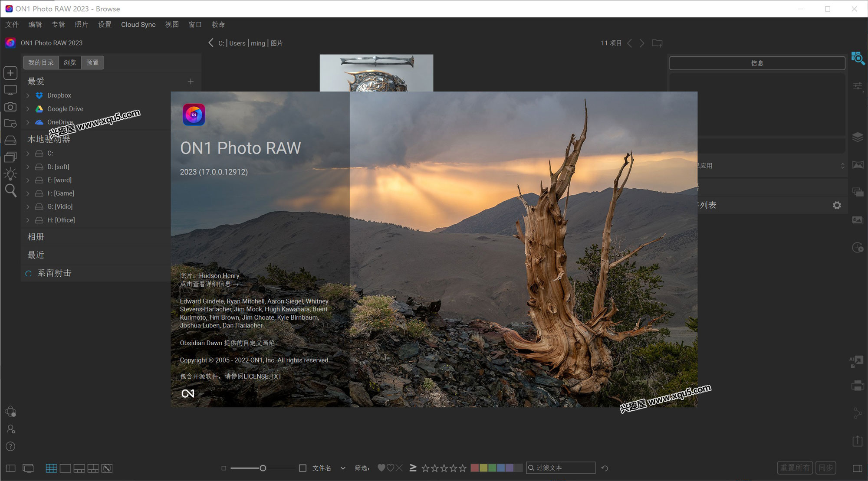The image size is (868, 481).
Task: Expand the D: [soft] drive
Action: (28, 167)
